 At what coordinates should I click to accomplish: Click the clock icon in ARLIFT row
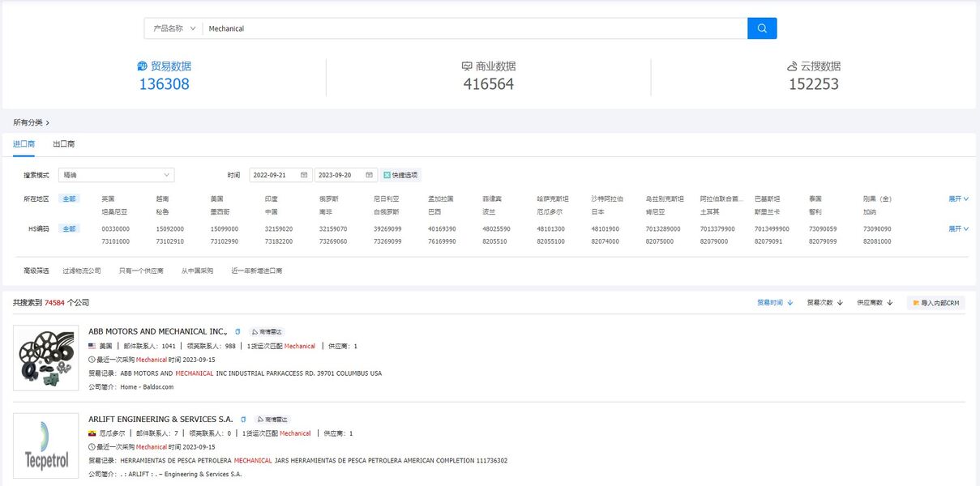pyautogui.click(x=92, y=447)
